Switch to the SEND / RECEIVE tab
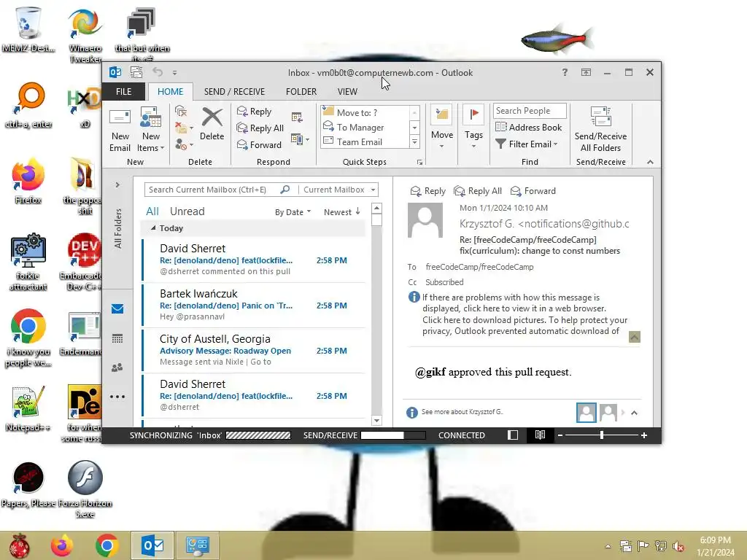The height and width of the screenshot is (560, 747). coord(234,91)
